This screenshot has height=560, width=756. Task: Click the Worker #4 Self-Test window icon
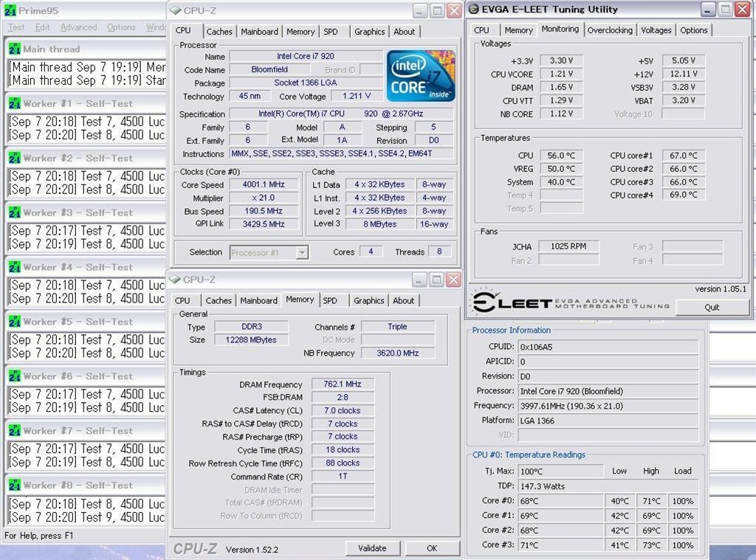click(15, 267)
